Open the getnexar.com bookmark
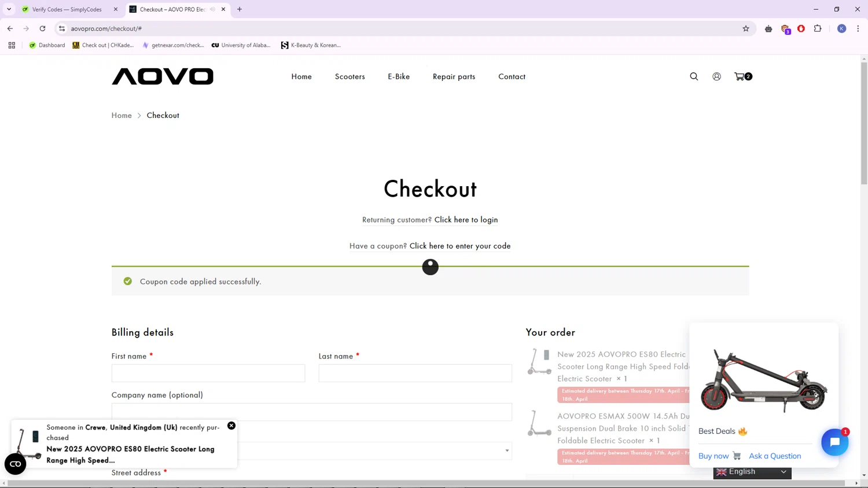Image resolution: width=868 pixels, height=488 pixels. pyautogui.click(x=173, y=45)
